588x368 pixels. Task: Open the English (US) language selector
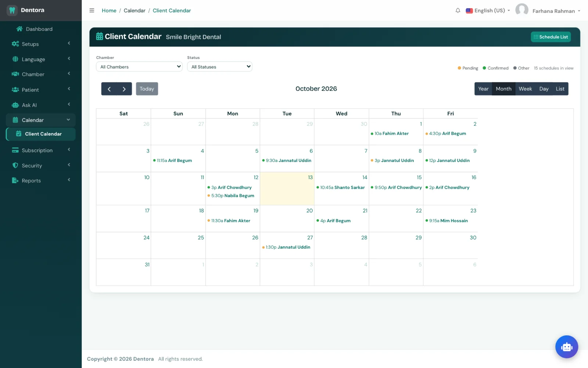pyautogui.click(x=488, y=11)
